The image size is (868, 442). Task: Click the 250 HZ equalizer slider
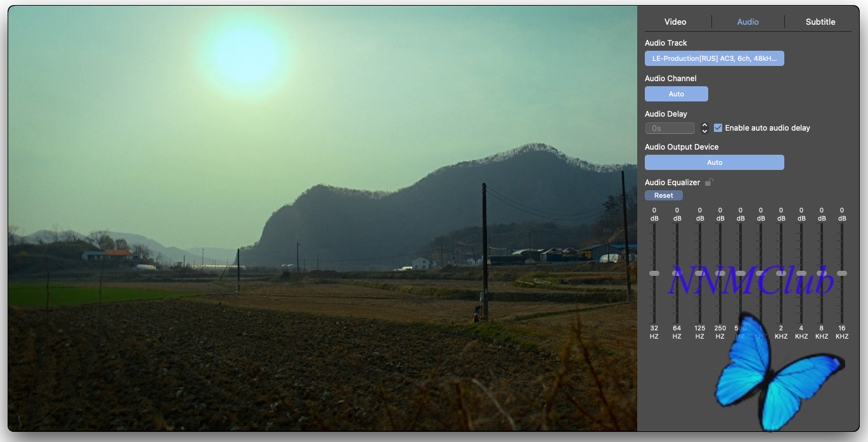(x=720, y=273)
